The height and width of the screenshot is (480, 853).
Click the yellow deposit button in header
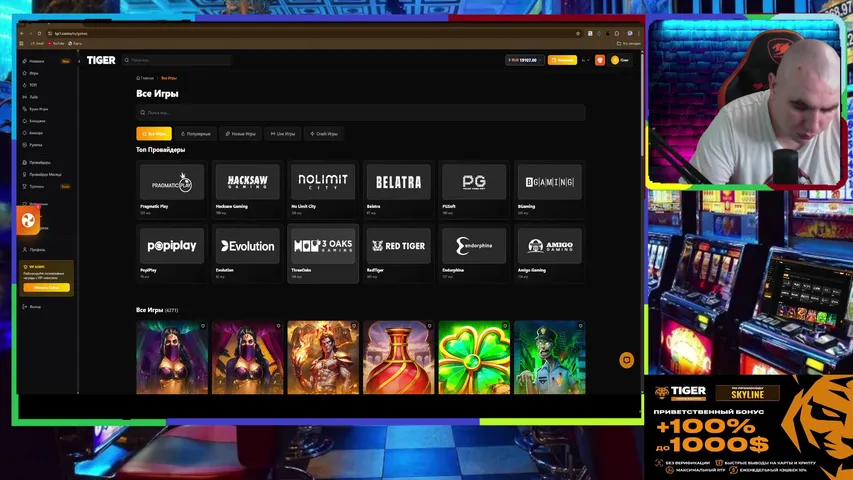(x=563, y=60)
